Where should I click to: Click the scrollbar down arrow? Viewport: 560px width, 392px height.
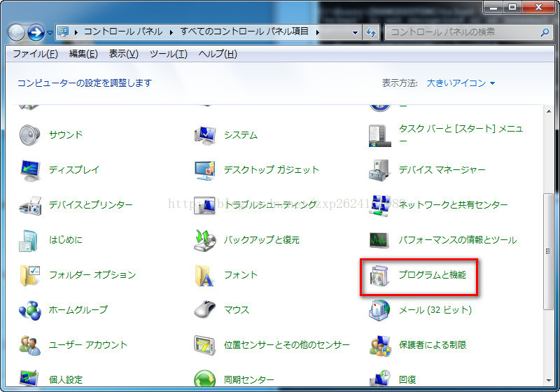click(x=549, y=381)
